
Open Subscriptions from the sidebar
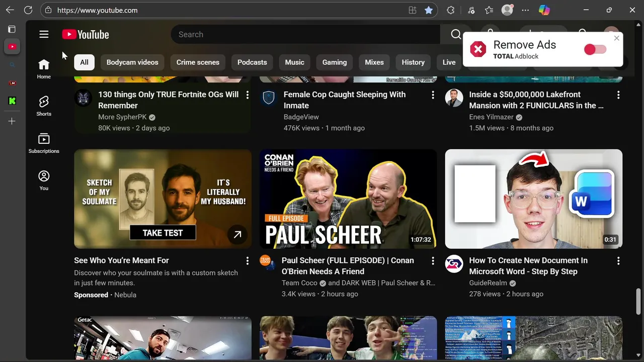(x=44, y=143)
